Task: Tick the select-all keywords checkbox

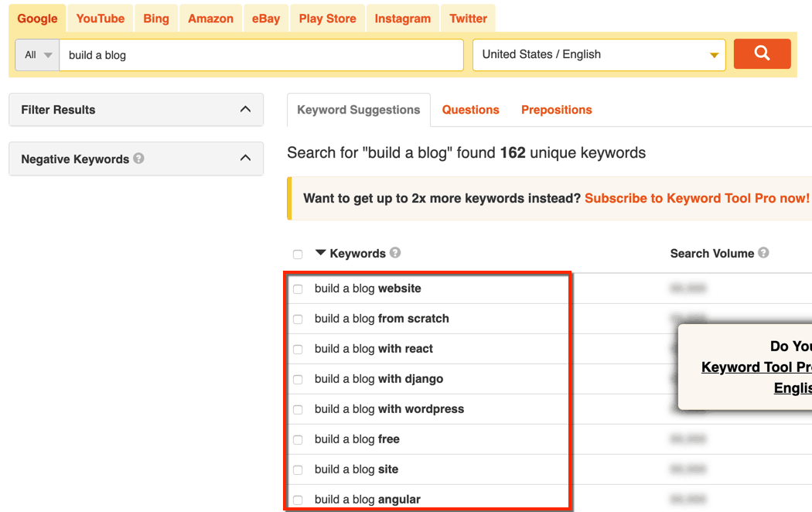Action: coord(298,254)
